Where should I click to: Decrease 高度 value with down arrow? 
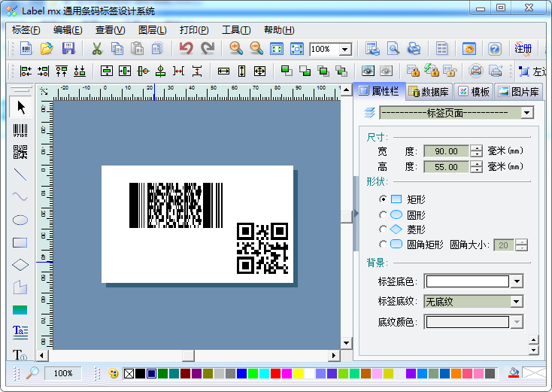476,170
